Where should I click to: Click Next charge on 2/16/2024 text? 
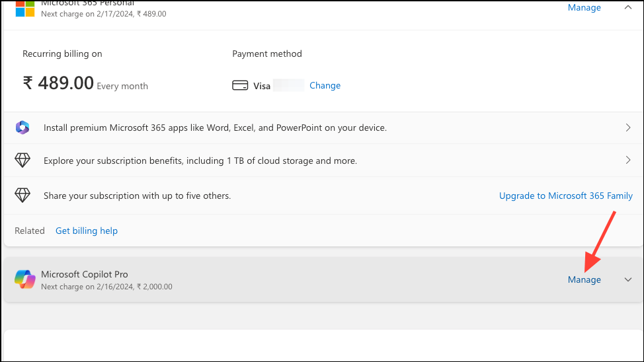[107, 287]
